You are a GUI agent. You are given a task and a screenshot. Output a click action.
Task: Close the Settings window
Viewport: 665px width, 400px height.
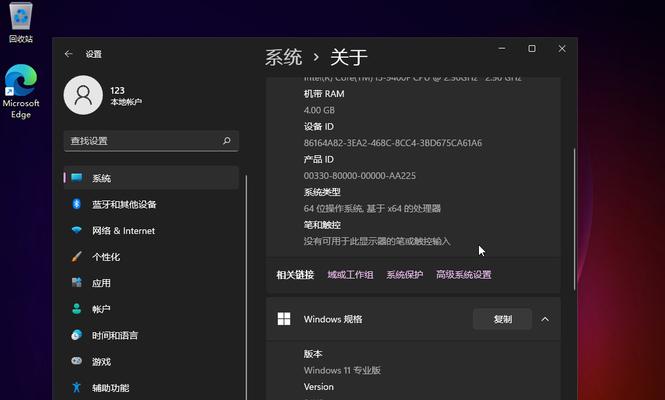562,48
